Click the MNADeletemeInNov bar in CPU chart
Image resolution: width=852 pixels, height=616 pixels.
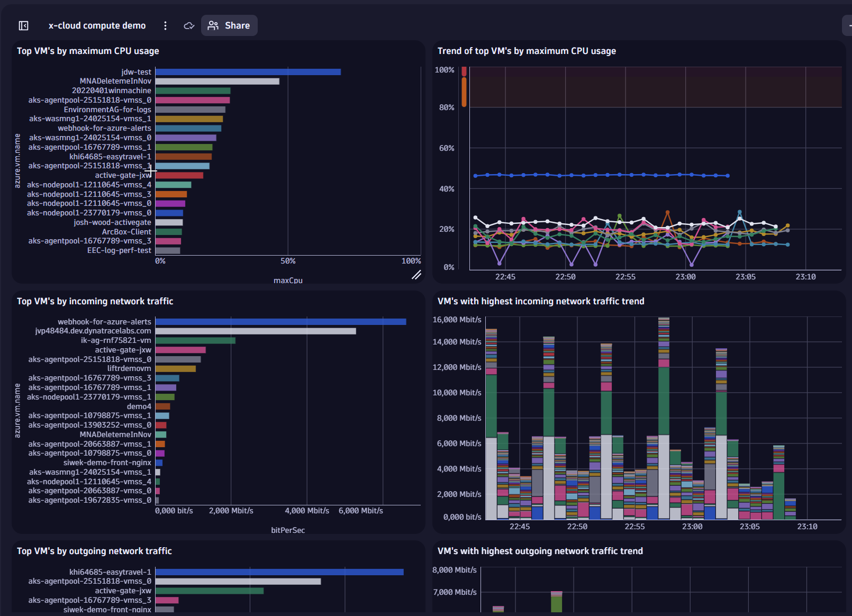(217, 80)
